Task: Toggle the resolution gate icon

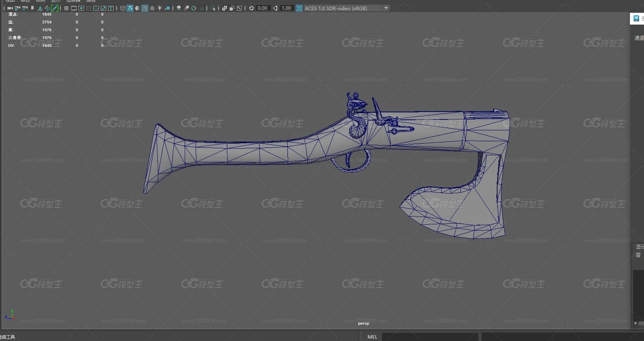Action: coord(81,8)
